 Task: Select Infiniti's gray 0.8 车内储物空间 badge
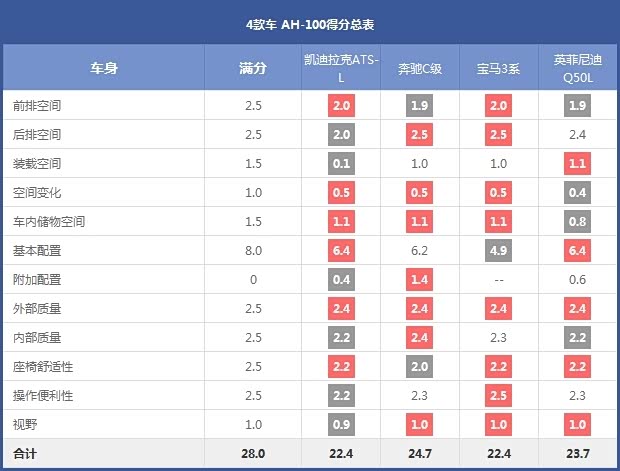coord(577,222)
